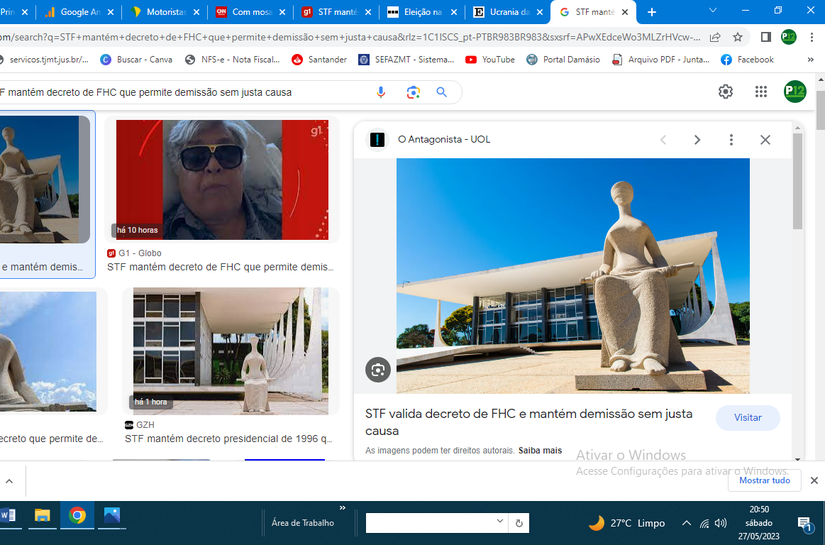Show previous image in preview panel

663,139
